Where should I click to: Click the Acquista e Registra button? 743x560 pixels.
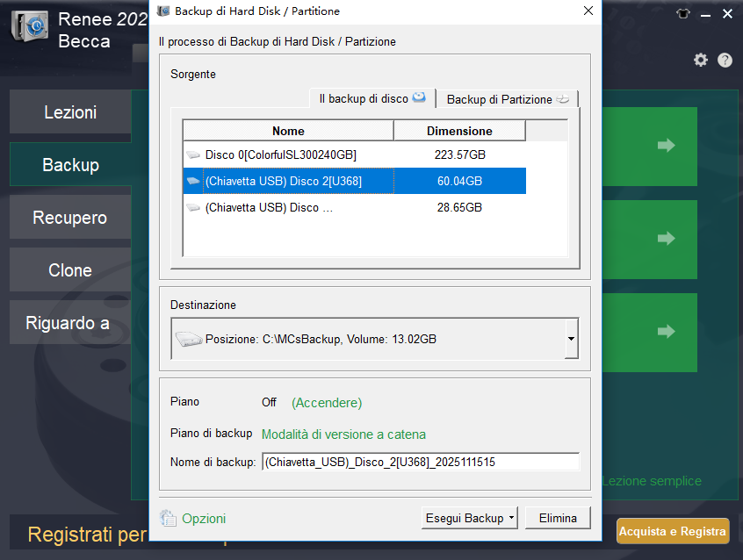coord(673,531)
